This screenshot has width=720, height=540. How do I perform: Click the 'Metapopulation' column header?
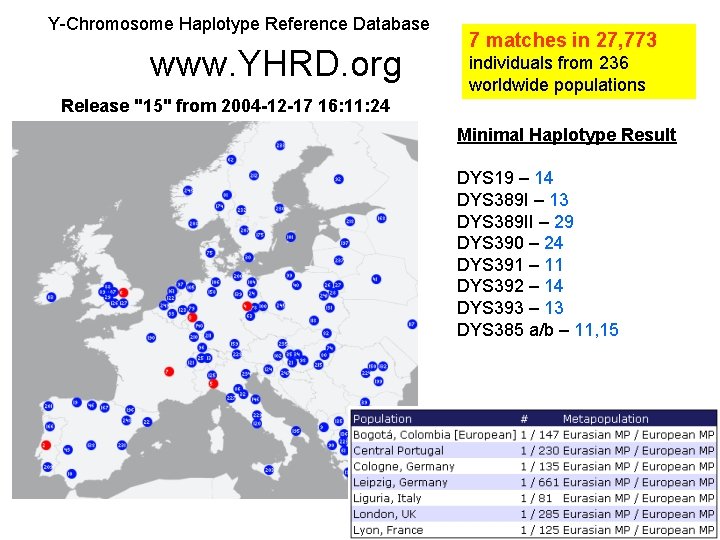coord(606,419)
